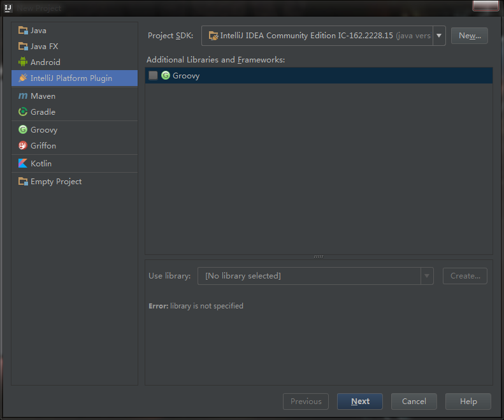504x420 pixels.
Task: Click the New... SDK button
Action: [470, 36]
